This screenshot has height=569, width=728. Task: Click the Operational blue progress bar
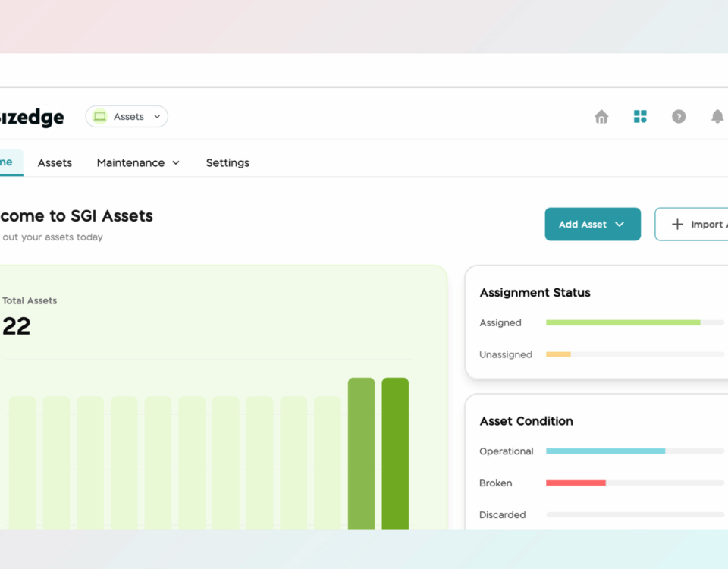tap(605, 451)
